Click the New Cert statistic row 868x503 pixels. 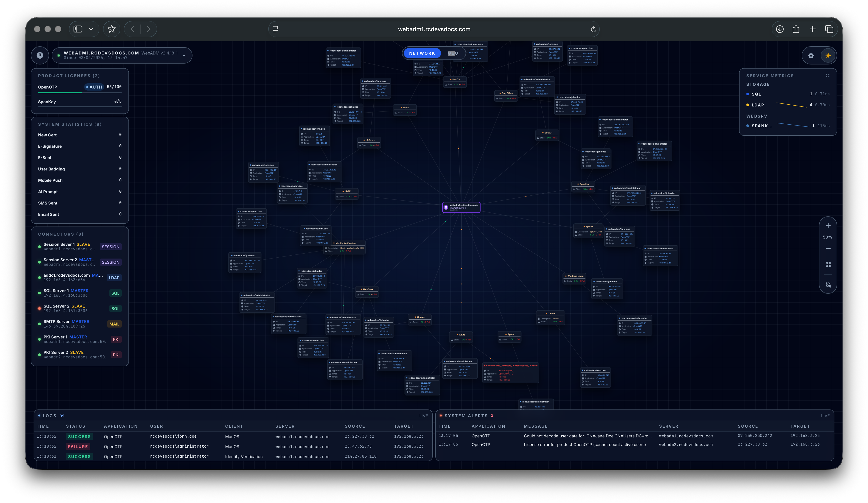tap(80, 135)
